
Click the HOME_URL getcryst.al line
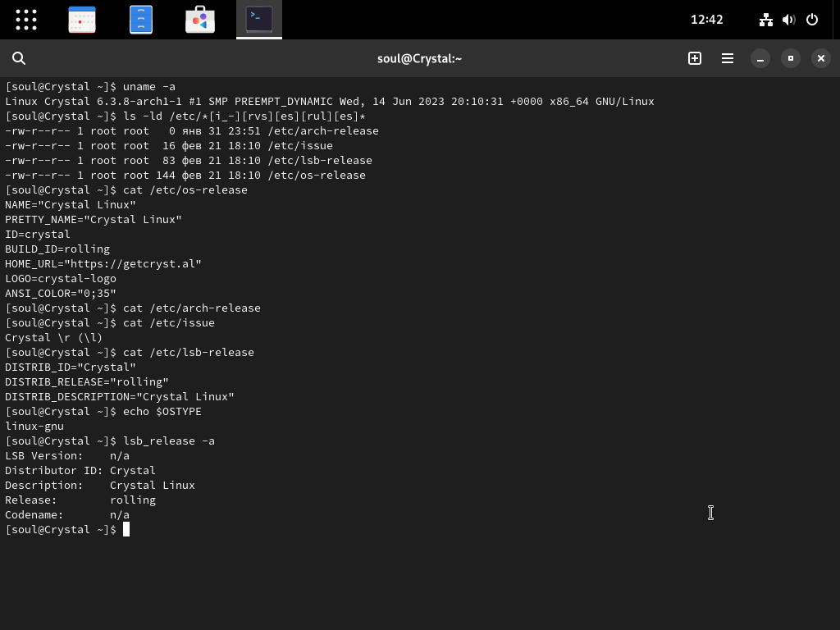103,263
